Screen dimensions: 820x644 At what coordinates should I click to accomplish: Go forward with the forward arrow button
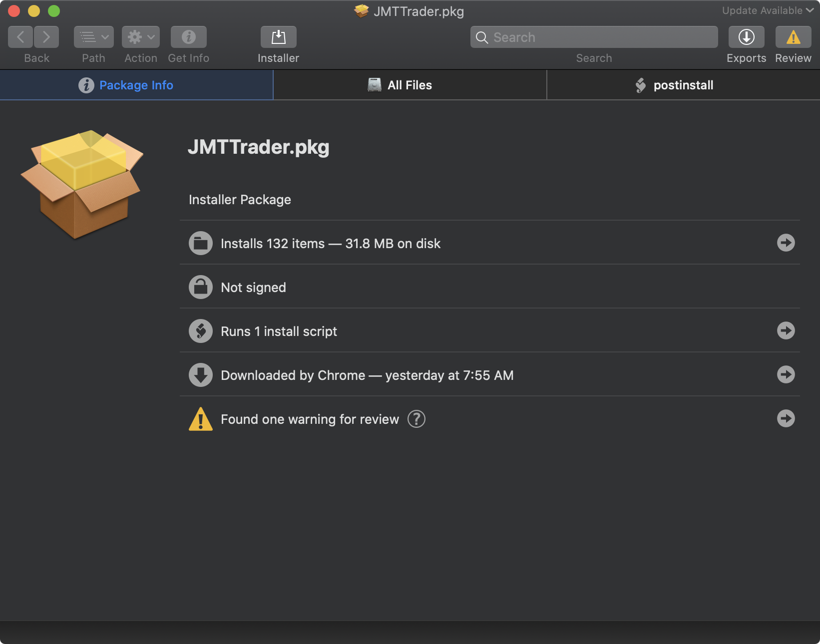[x=46, y=37]
